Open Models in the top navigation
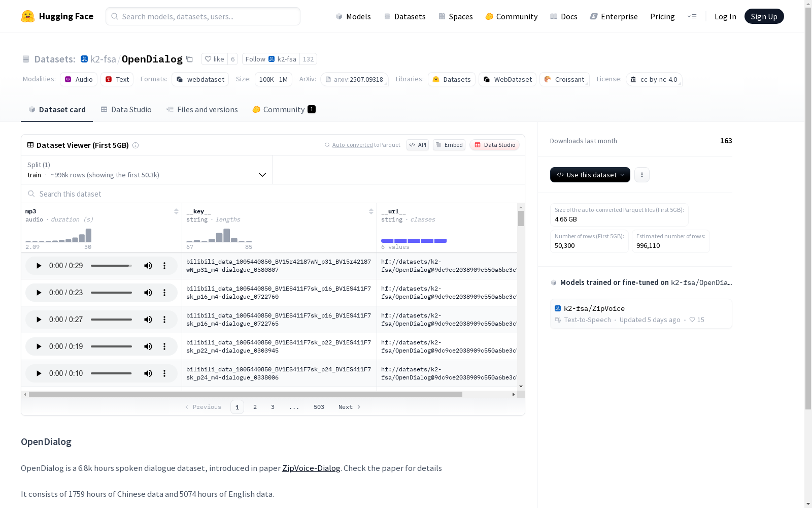Screen dimensions: 812x508 (x=353, y=16)
